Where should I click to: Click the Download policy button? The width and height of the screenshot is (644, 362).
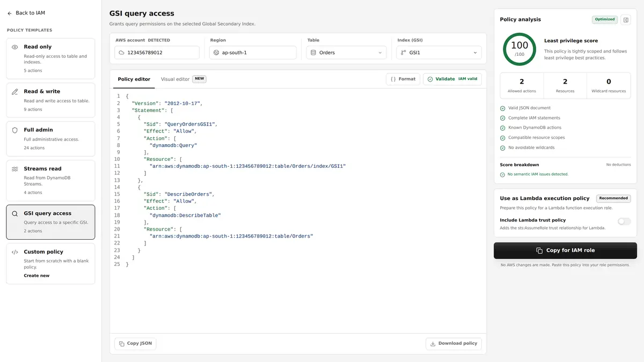click(453, 343)
